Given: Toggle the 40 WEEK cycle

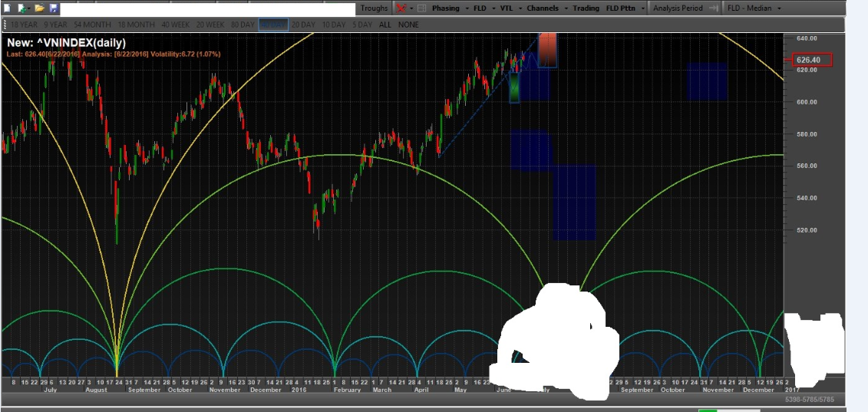Looking at the screenshot, I should coord(176,25).
